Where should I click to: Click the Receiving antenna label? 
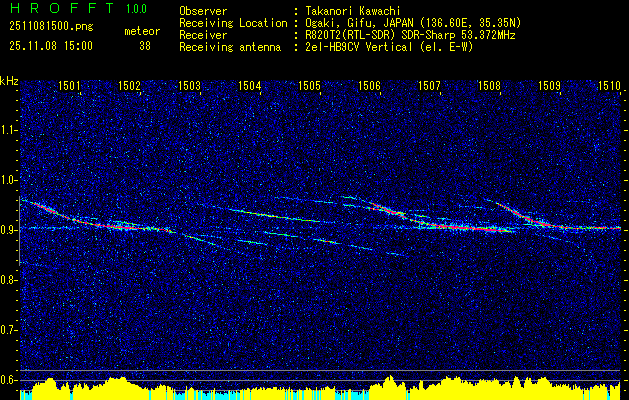[230, 47]
